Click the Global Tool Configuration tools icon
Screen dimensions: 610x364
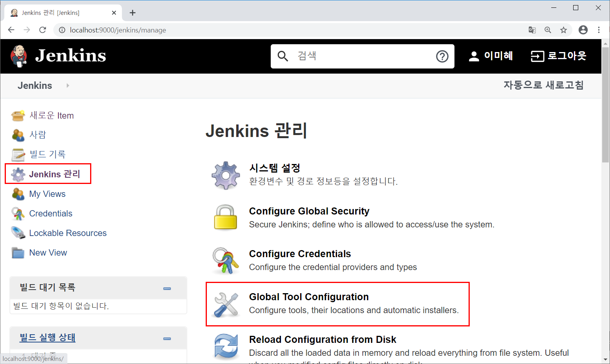click(x=226, y=304)
